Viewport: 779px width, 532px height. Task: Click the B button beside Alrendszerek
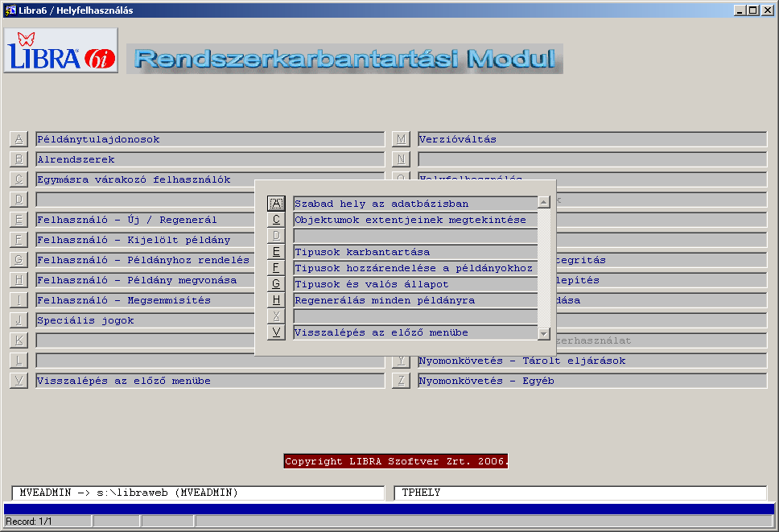point(19,159)
